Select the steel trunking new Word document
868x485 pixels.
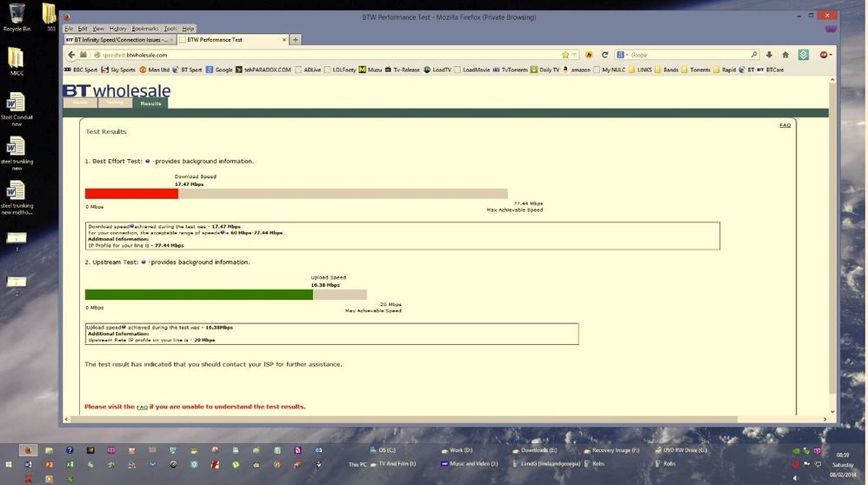click(17, 153)
